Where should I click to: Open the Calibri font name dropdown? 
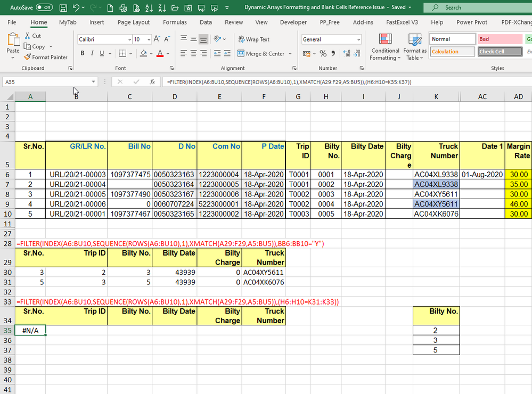point(129,40)
